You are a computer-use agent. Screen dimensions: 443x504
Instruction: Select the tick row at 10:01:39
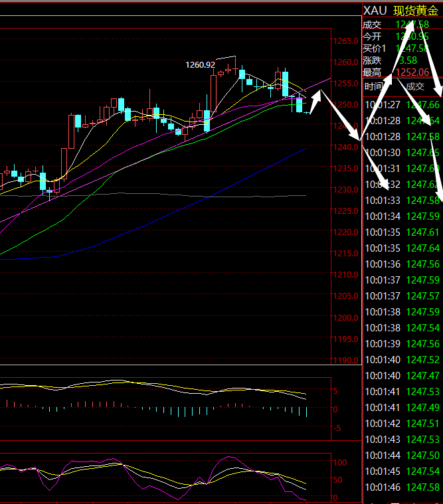coord(402,344)
